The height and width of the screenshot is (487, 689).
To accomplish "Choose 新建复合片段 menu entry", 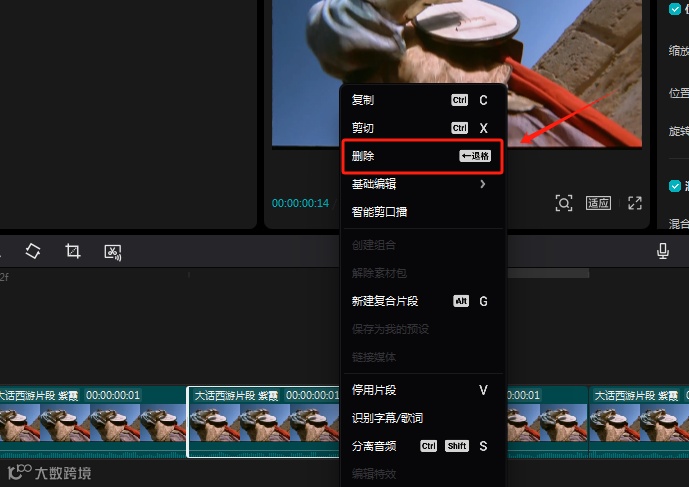I will click(x=423, y=301).
